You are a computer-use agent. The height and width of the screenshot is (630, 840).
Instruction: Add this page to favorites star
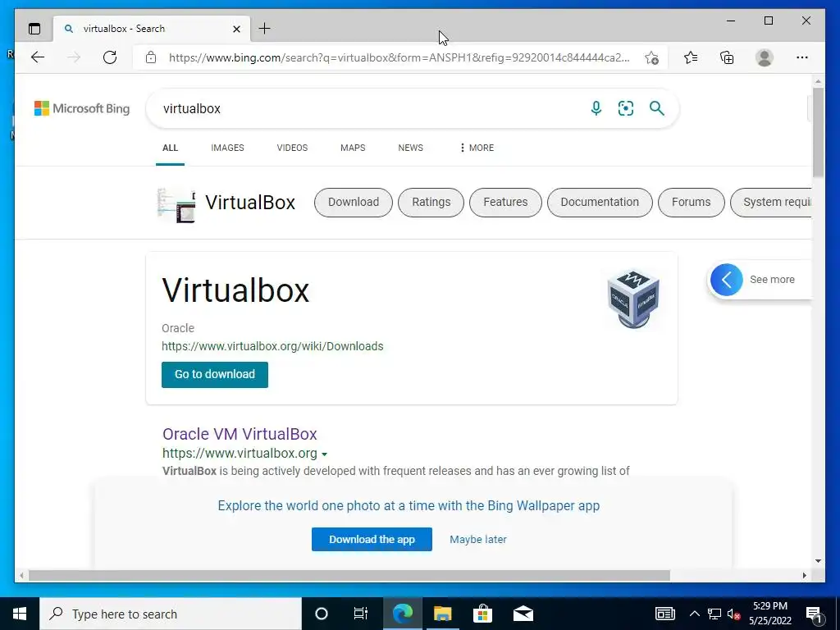[651, 57]
